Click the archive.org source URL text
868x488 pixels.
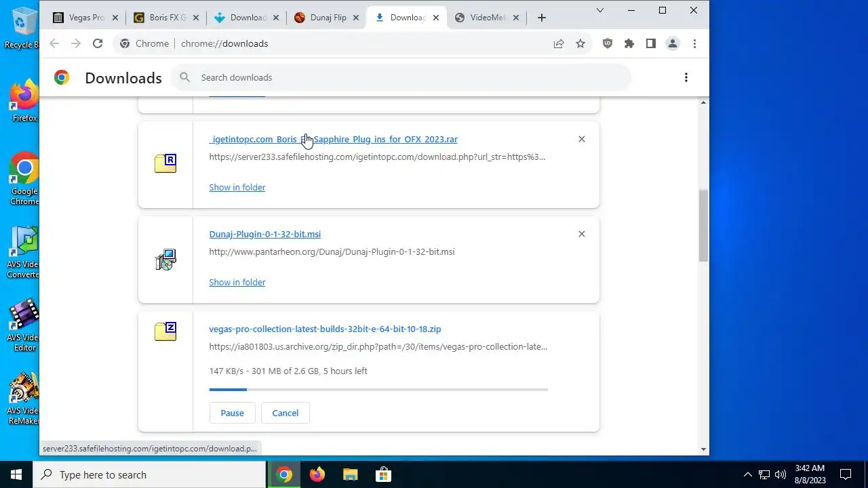(378, 346)
